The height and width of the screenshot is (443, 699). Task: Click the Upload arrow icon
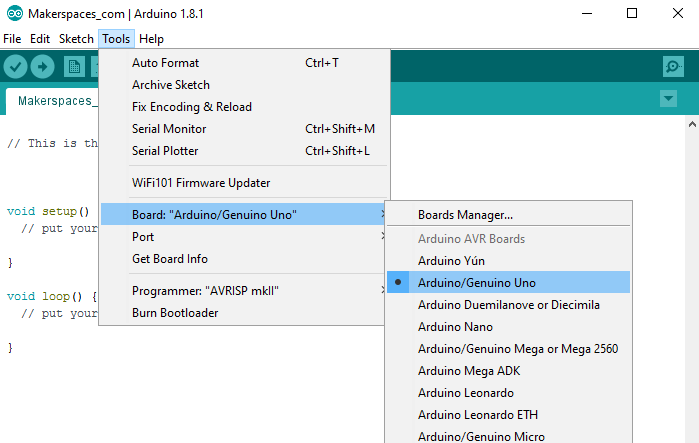tap(42, 66)
